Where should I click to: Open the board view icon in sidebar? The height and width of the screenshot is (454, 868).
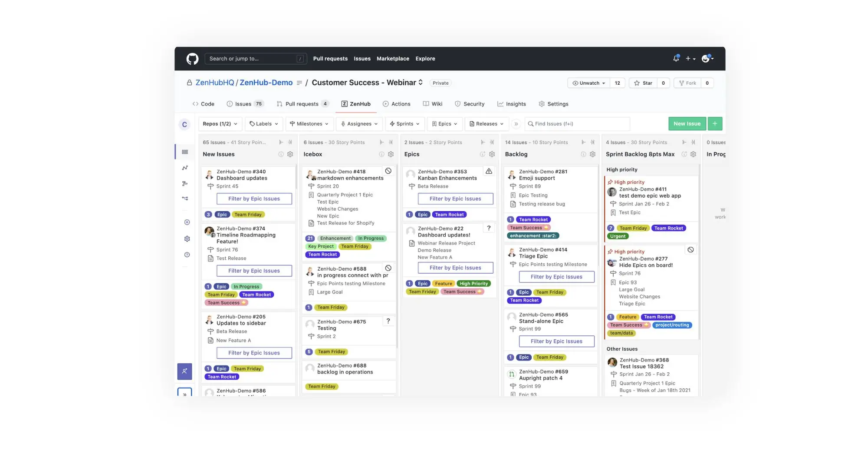pyautogui.click(x=185, y=152)
